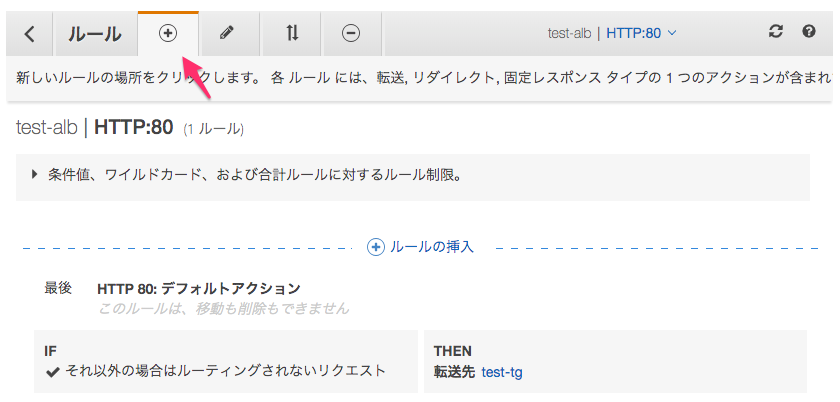Click the test-alb | HTTP:80 page heading

pos(95,128)
